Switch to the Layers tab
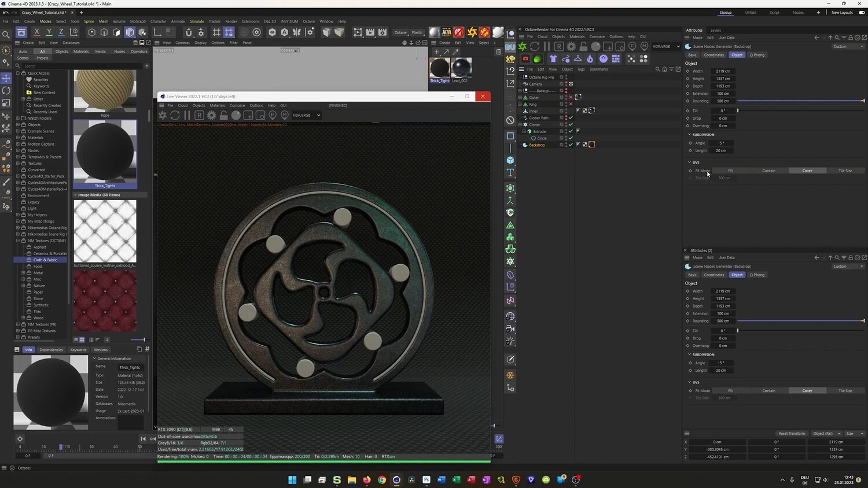 pyautogui.click(x=716, y=30)
